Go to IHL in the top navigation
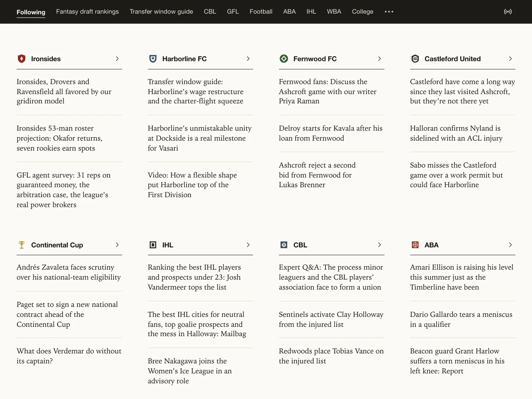 (x=311, y=12)
